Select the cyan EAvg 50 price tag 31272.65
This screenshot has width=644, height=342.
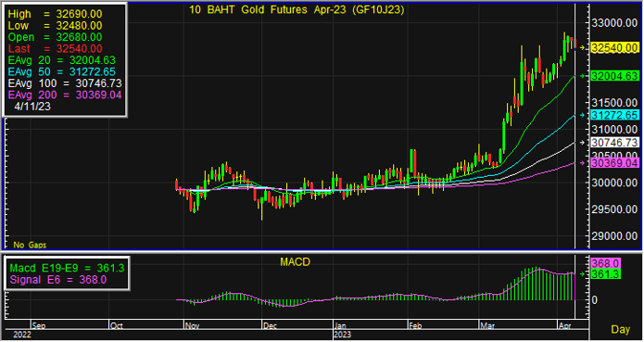pos(614,115)
